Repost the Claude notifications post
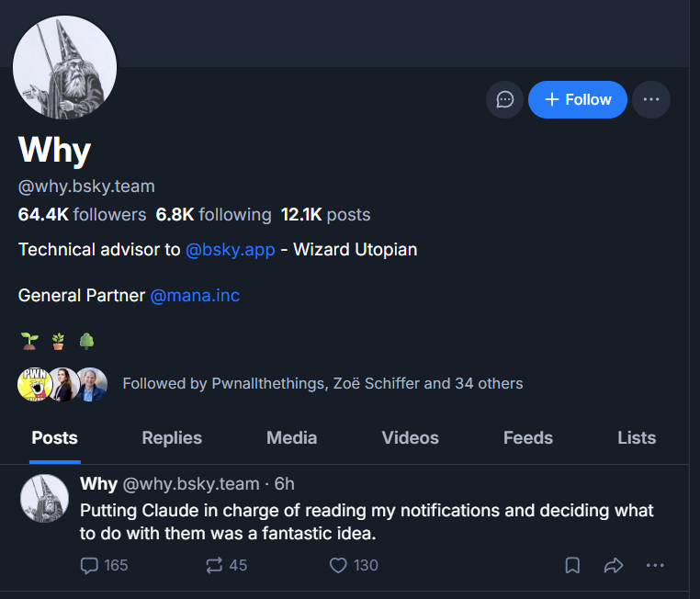Screen dimensions: 700x599 [x=215, y=566]
